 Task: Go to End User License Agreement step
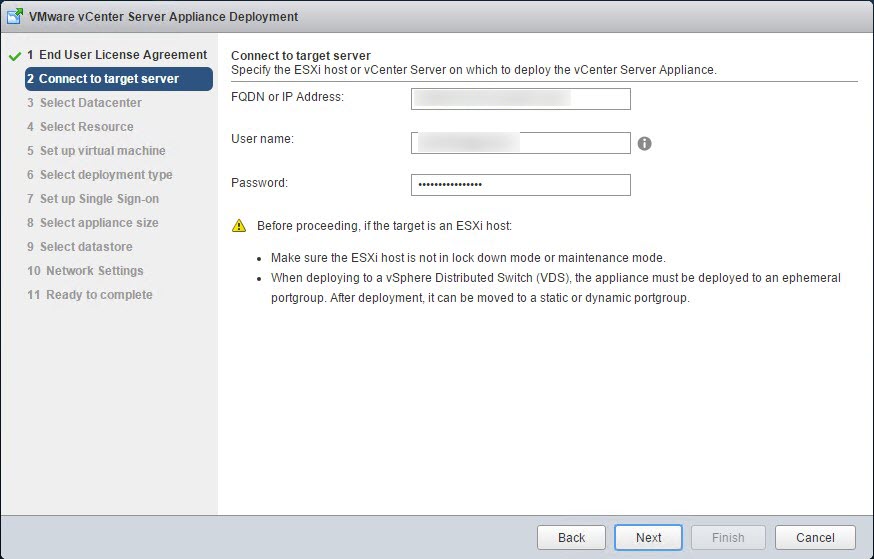117,55
